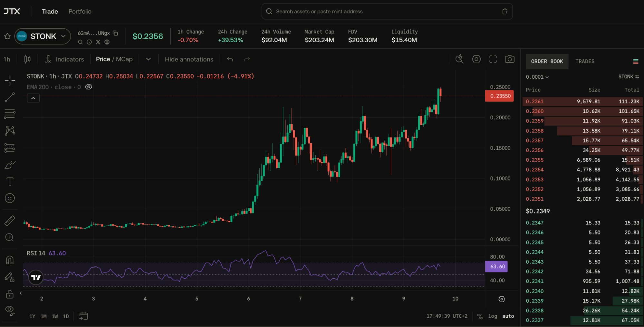Set chart range to 1Y
644x327 pixels.
32,316
